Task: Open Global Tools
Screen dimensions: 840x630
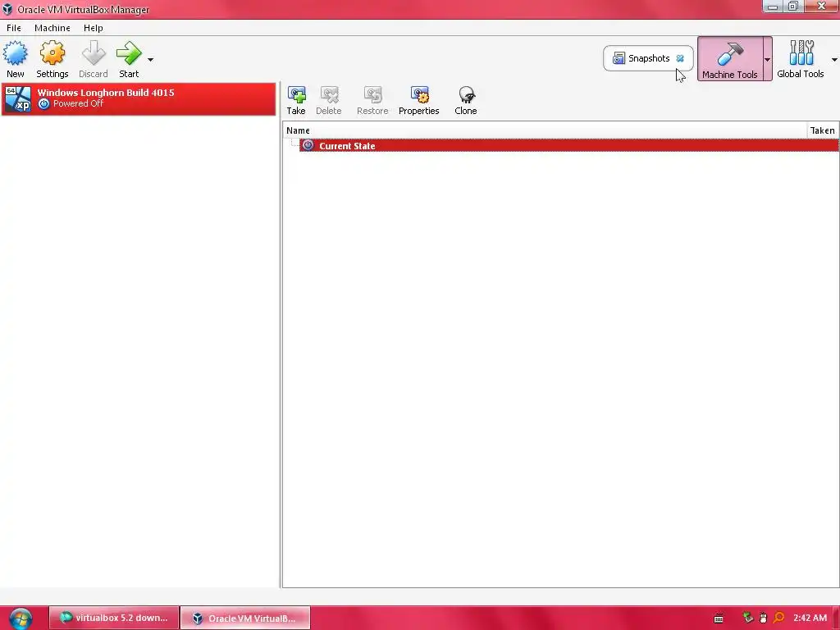Action: (x=801, y=59)
